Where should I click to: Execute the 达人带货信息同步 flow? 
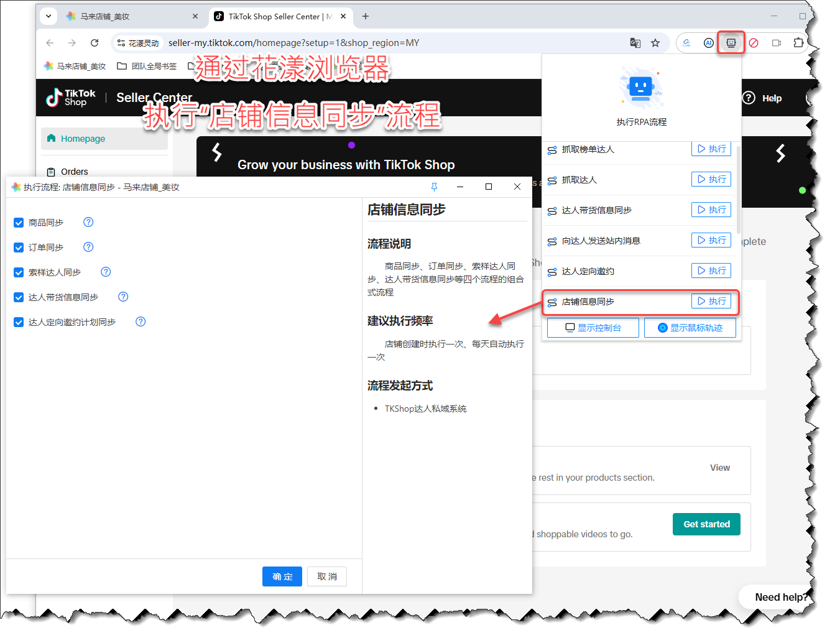(x=711, y=210)
